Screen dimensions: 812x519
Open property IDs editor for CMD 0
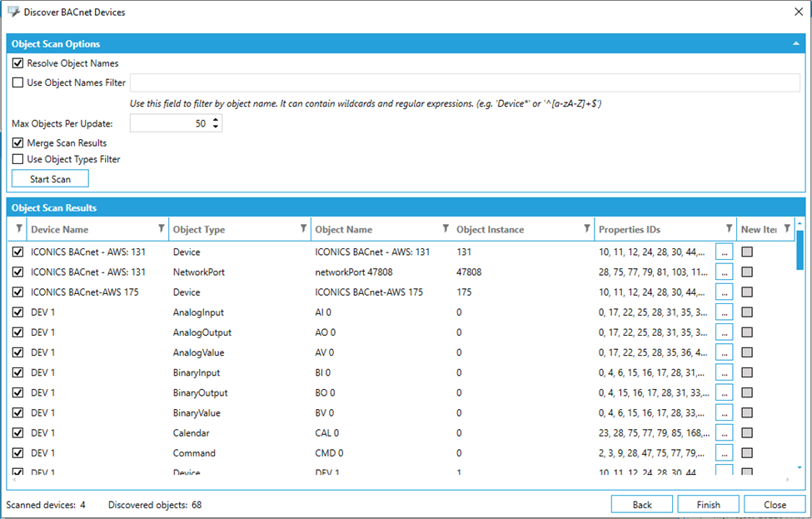click(724, 453)
